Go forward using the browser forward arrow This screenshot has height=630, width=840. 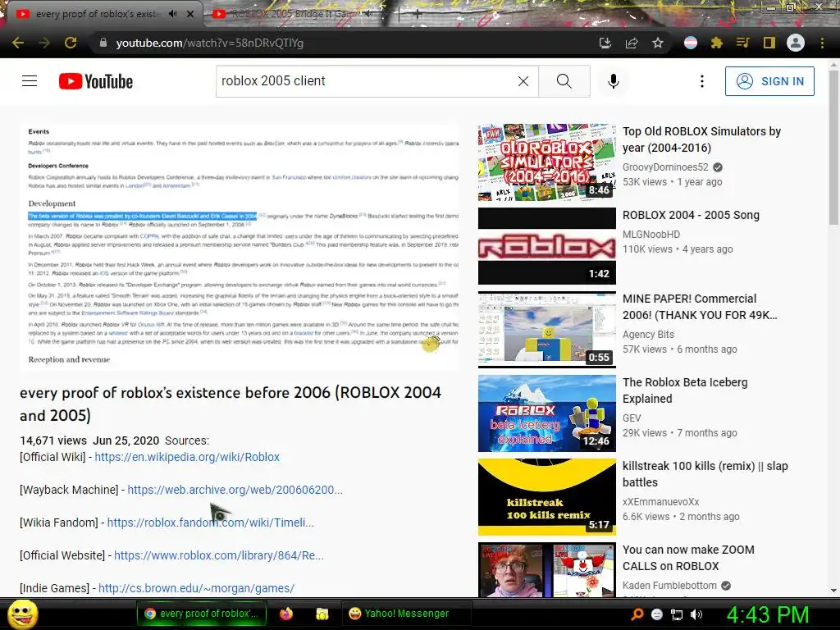[x=44, y=43]
